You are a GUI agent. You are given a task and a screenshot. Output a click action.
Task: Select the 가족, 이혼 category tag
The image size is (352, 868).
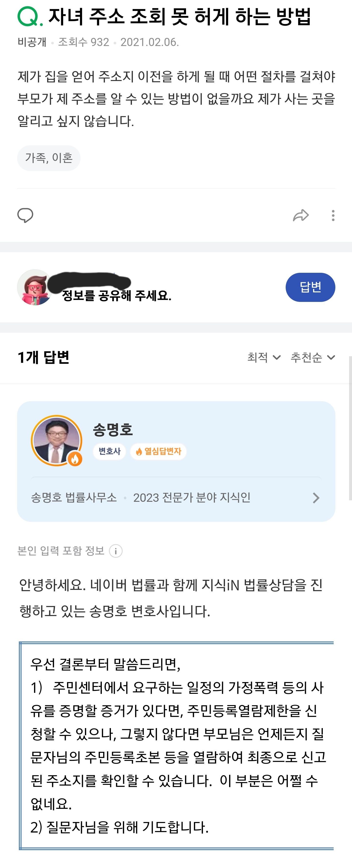coord(49,158)
